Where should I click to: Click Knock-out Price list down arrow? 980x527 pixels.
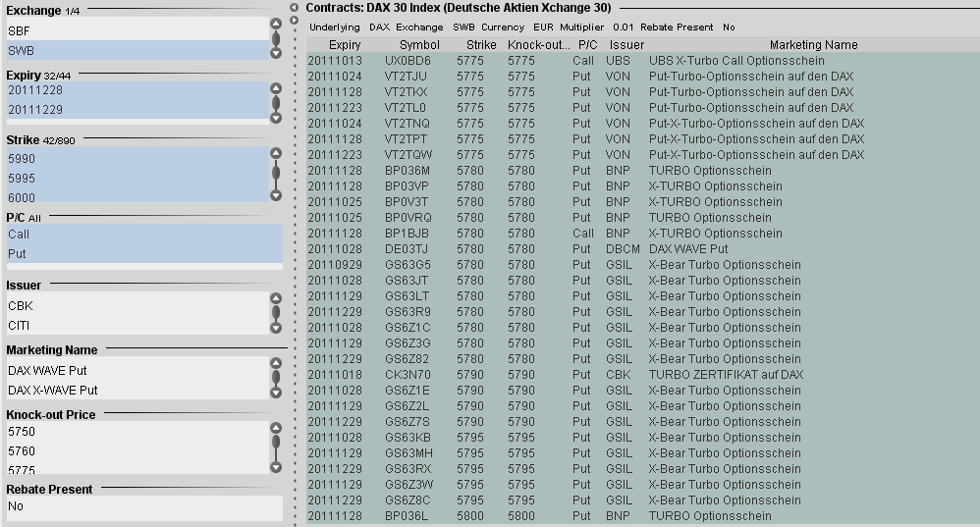pyautogui.click(x=276, y=467)
